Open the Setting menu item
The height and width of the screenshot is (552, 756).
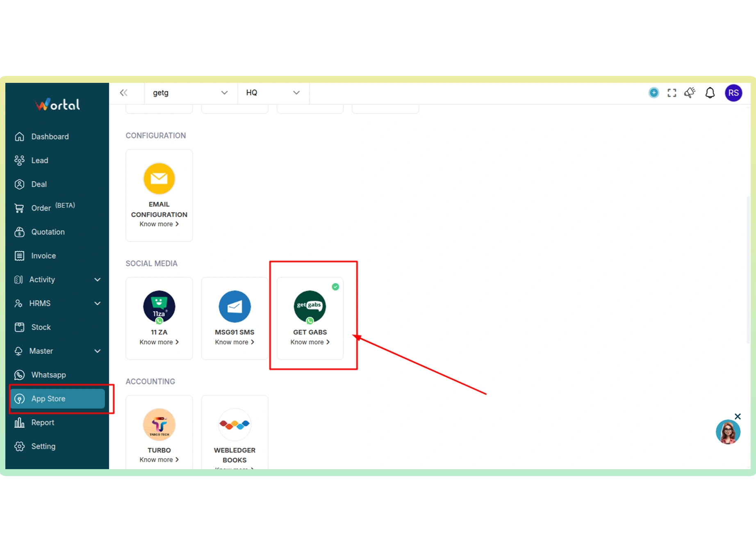tap(57, 446)
